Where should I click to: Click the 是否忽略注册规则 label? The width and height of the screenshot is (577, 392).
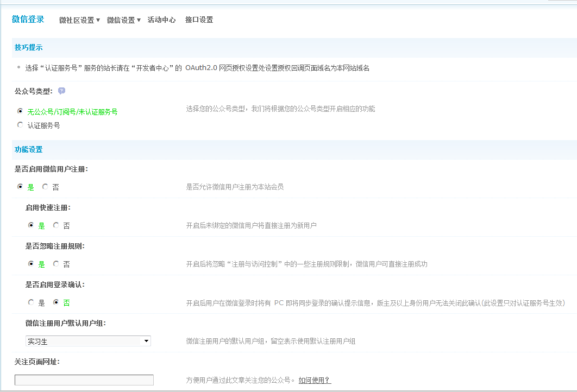55,246
